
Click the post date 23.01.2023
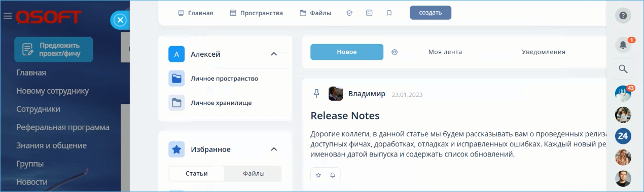[407, 95]
